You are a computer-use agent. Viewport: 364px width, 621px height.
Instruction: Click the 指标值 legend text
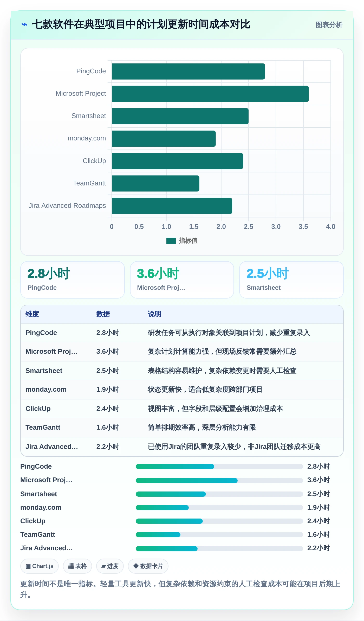click(x=188, y=241)
